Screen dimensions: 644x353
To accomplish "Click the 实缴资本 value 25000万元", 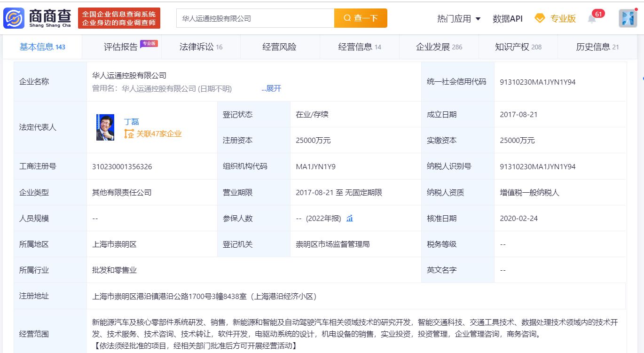I will [x=517, y=140].
